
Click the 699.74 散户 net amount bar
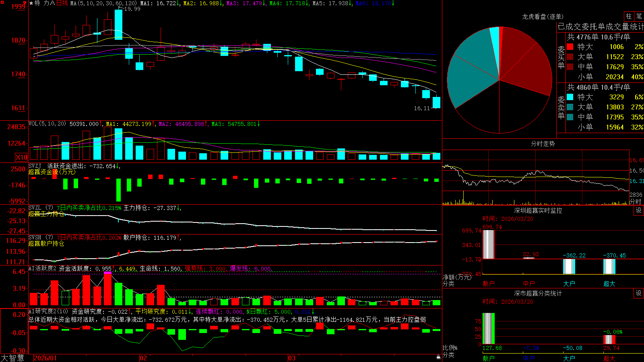coord(489,245)
